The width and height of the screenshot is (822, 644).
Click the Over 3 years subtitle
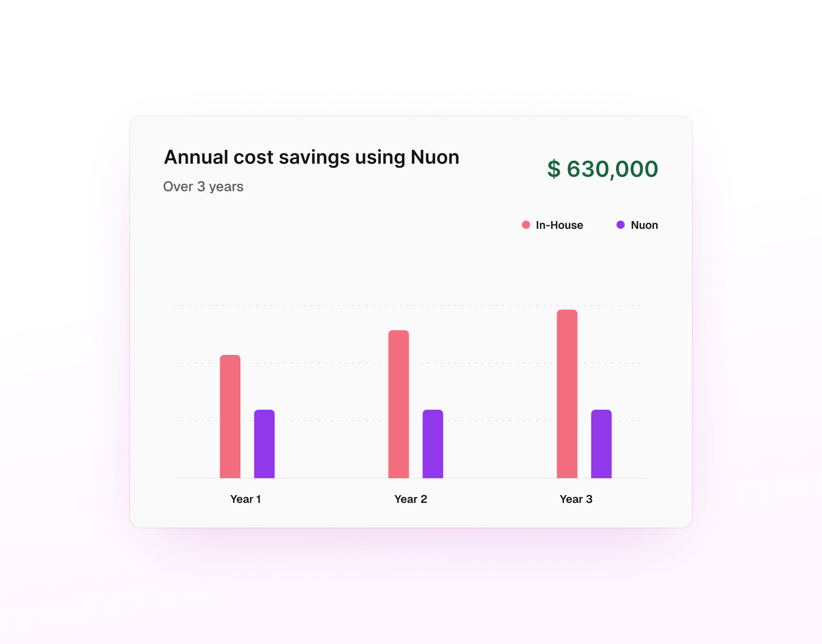coord(203,187)
